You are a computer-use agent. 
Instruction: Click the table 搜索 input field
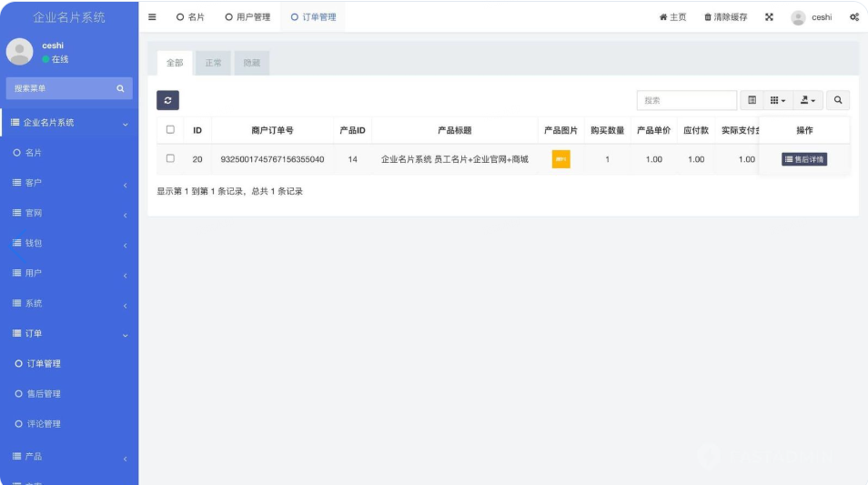[x=686, y=100]
